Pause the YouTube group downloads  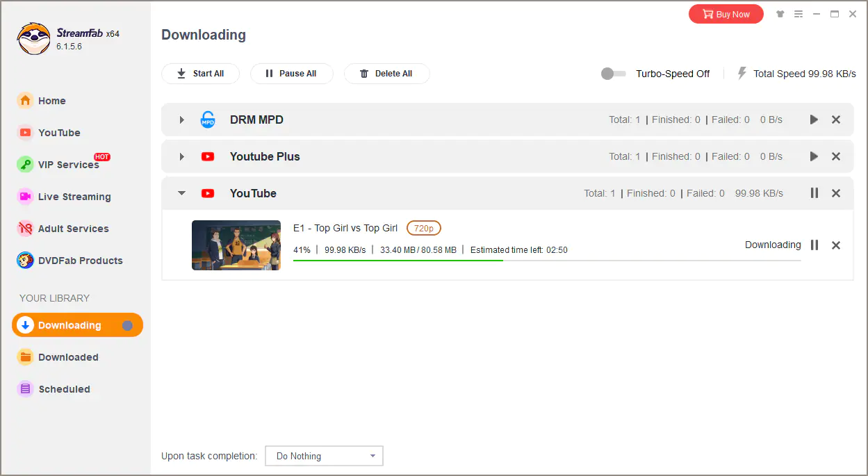(814, 193)
